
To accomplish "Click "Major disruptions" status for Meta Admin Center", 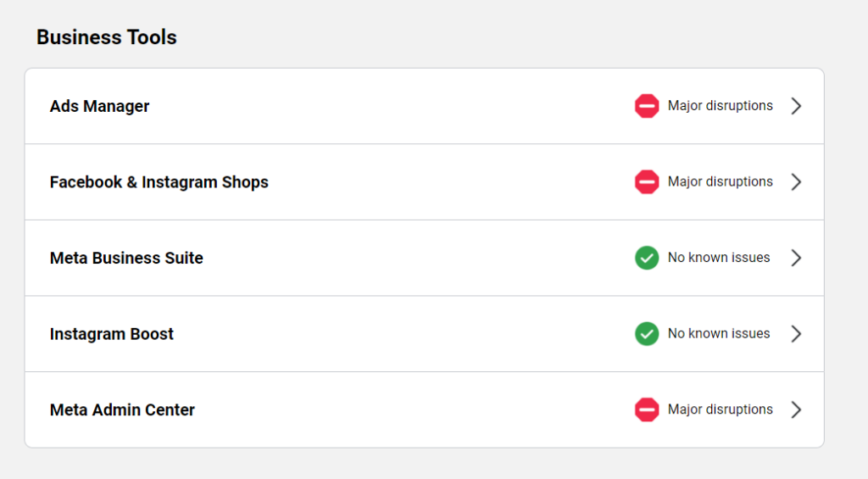I will point(720,409).
